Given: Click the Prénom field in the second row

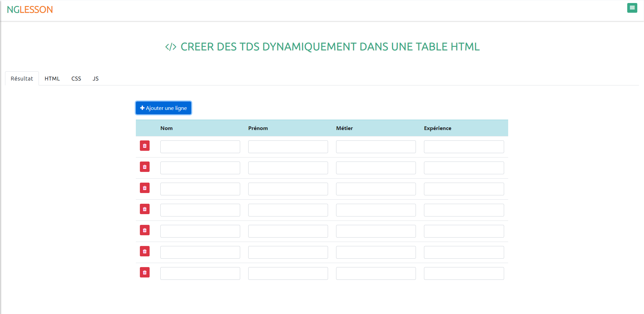Looking at the screenshot, I should (288, 168).
